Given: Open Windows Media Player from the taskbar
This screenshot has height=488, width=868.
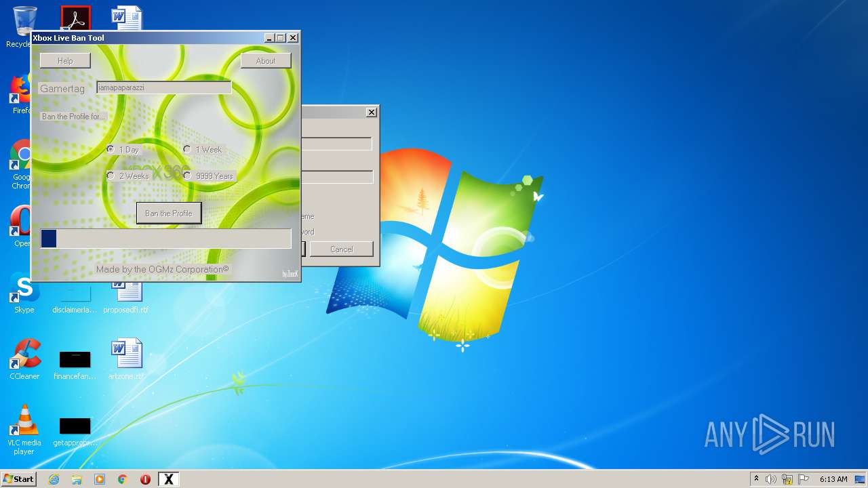Looking at the screenshot, I should [100, 479].
